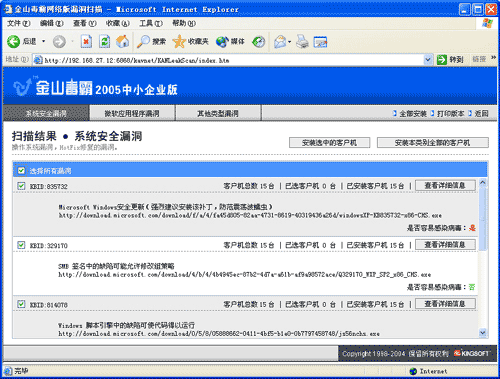
Task: Click the Mail envelope icon
Action: click(280, 42)
